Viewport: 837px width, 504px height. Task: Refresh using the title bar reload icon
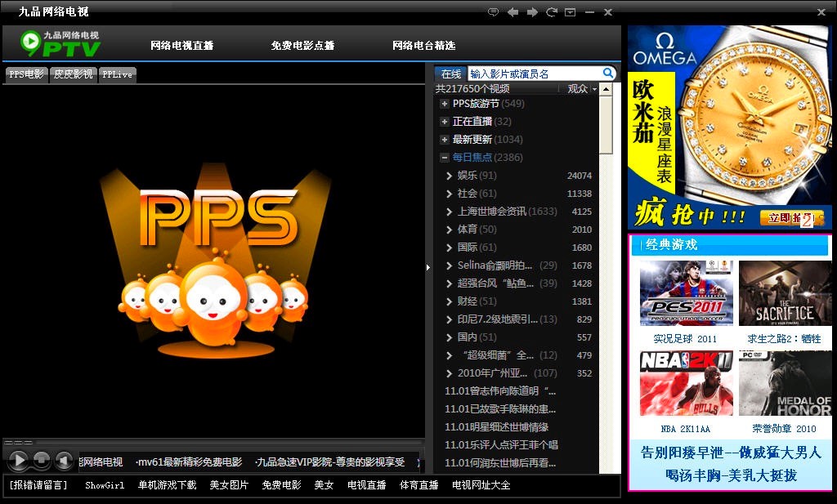click(552, 11)
